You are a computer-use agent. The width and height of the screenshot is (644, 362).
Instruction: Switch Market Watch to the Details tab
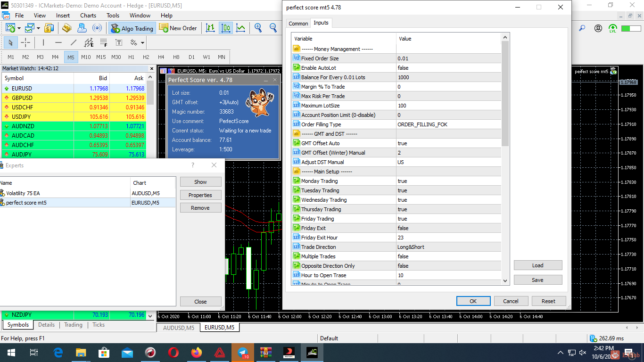[x=46, y=325]
